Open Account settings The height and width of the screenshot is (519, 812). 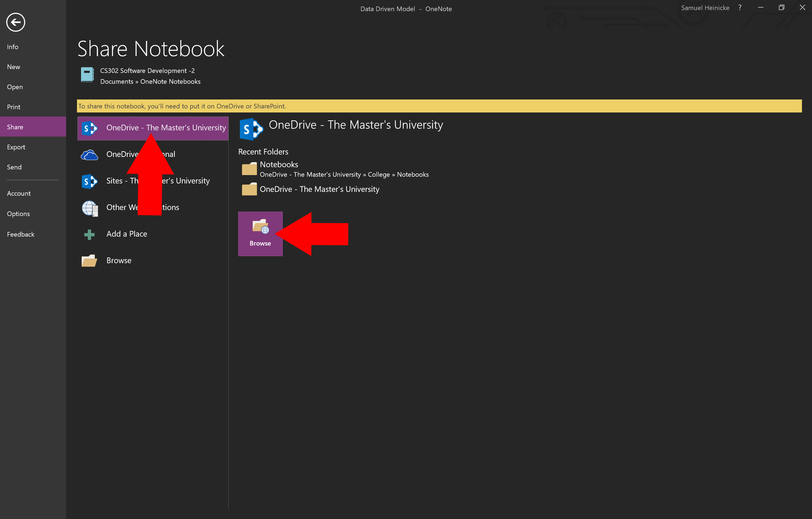(18, 193)
